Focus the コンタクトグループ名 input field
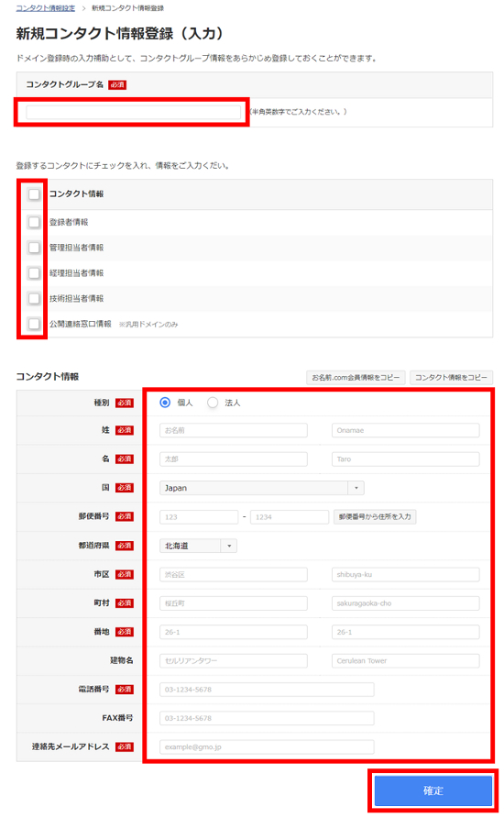 pyautogui.click(x=134, y=112)
